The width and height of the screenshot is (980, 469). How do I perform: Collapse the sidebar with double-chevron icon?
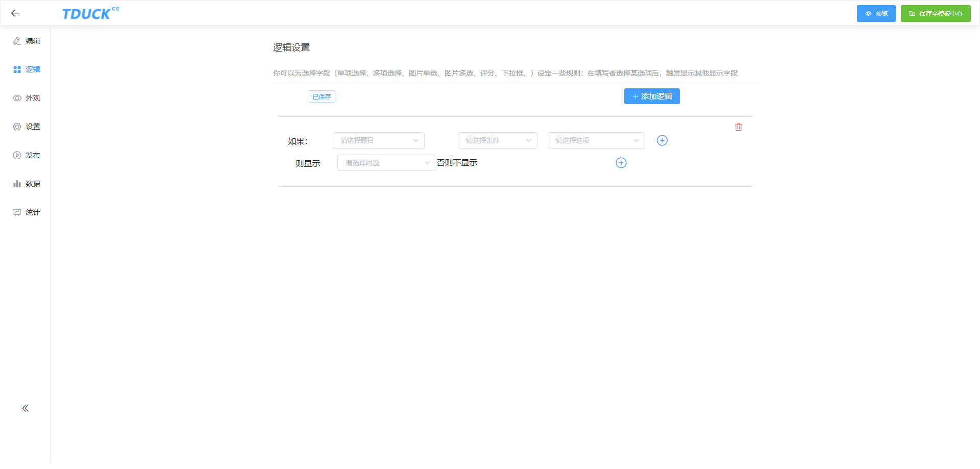coord(26,408)
